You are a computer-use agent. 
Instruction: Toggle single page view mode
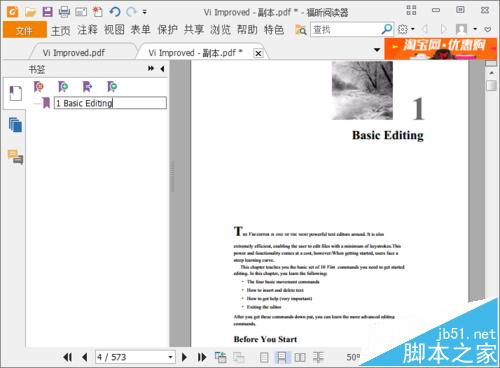(264, 357)
